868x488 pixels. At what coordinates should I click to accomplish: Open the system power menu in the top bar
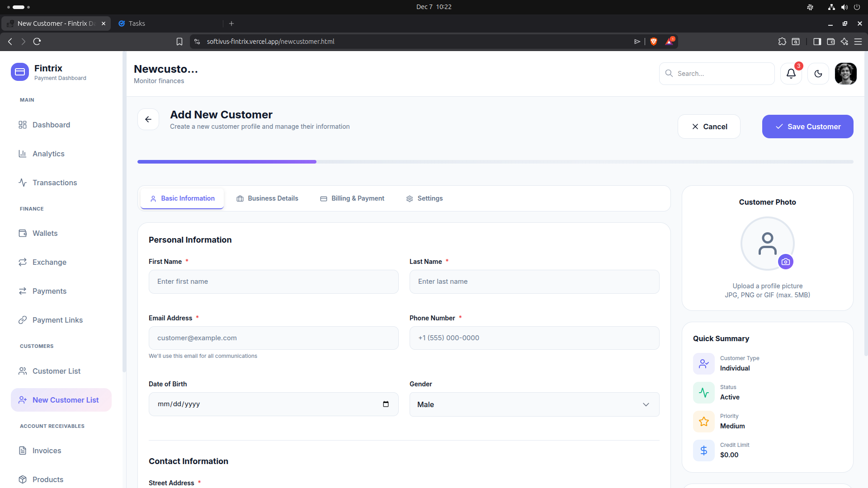pos(857,7)
